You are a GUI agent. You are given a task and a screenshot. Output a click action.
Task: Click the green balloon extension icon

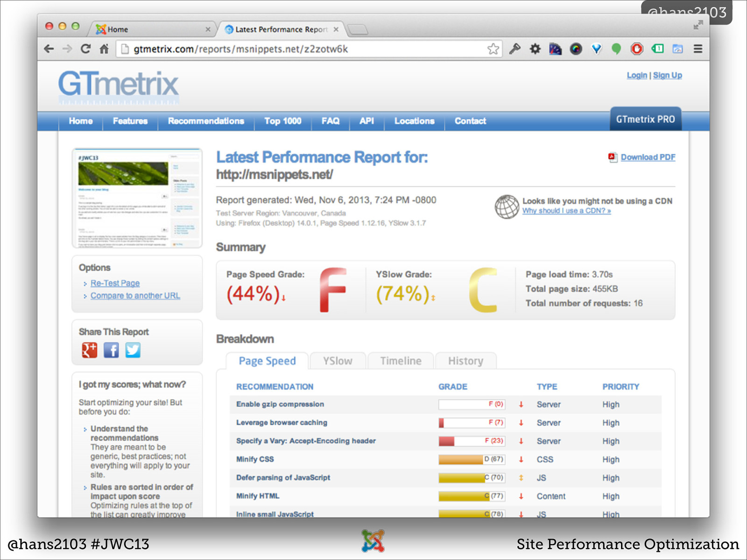[x=616, y=49]
